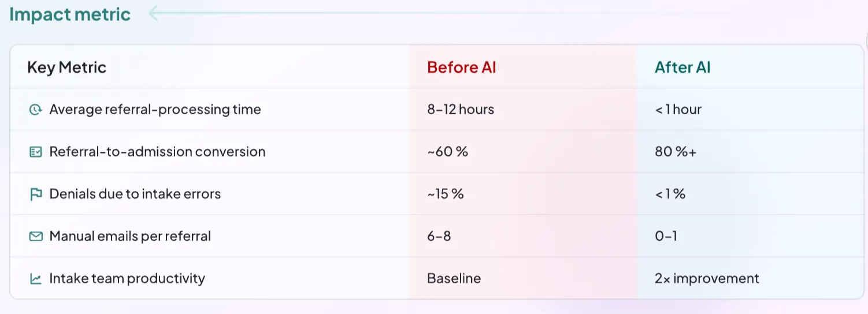868x314 pixels.
Task: Click the 2× improvement cell
Action: (707, 278)
